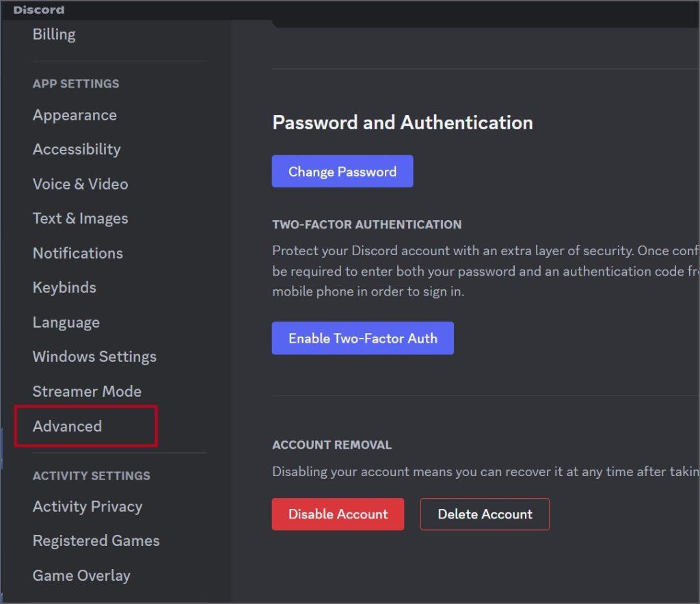
Task: Open Language settings
Action: [66, 323]
